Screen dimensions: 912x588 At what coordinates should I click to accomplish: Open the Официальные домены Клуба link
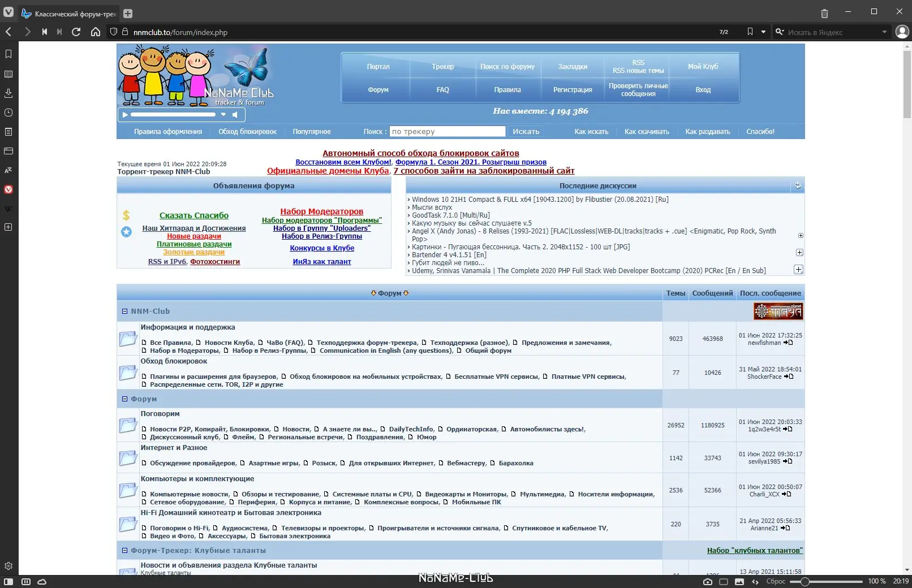coord(328,171)
